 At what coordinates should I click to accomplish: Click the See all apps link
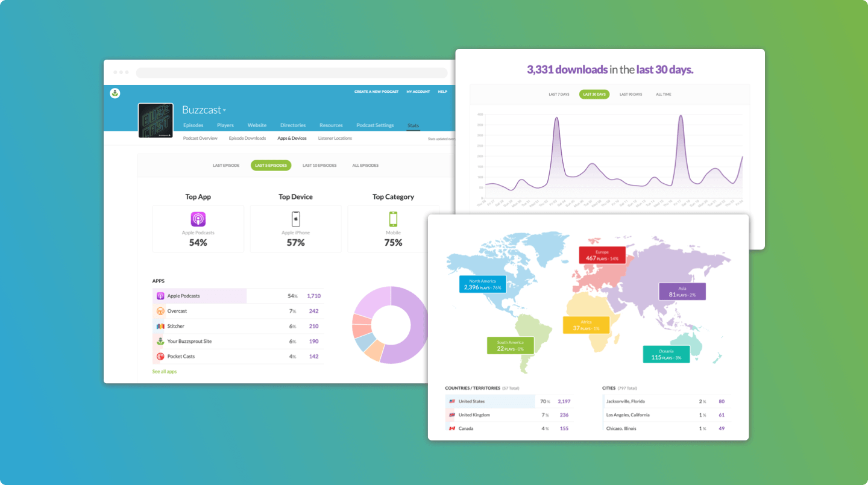[x=165, y=372]
